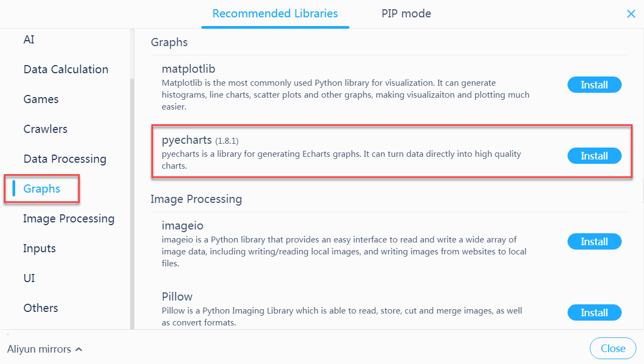Install the matplotlib library

point(594,85)
